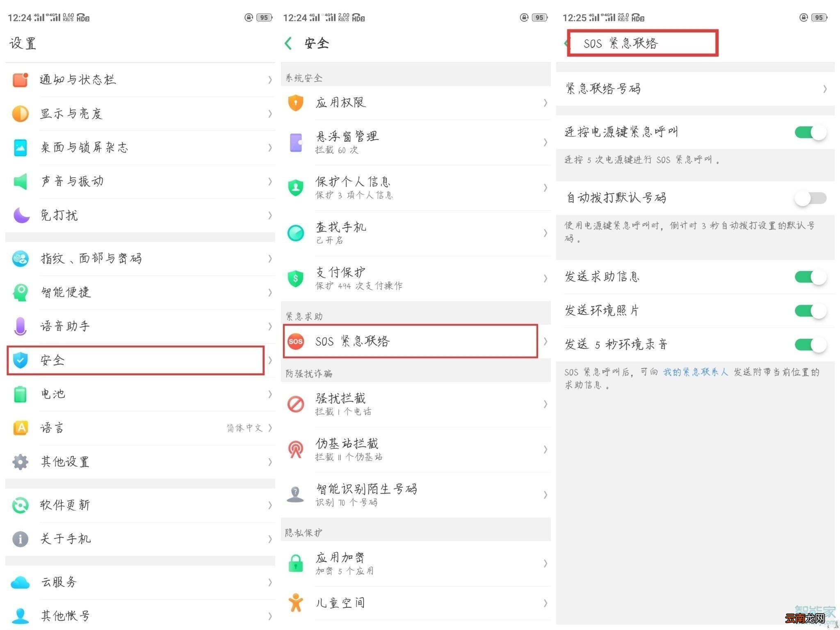Follow the 我的紧急联系人 link
The width and height of the screenshot is (840, 630).
[695, 372]
